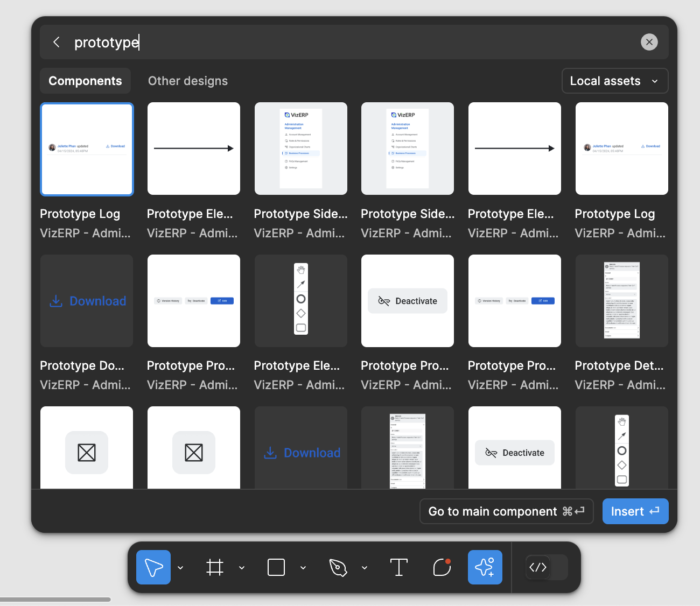Select second placeholder image thumbnail in bottom row
Viewport: 700px width, 606px height.
click(x=194, y=448)
